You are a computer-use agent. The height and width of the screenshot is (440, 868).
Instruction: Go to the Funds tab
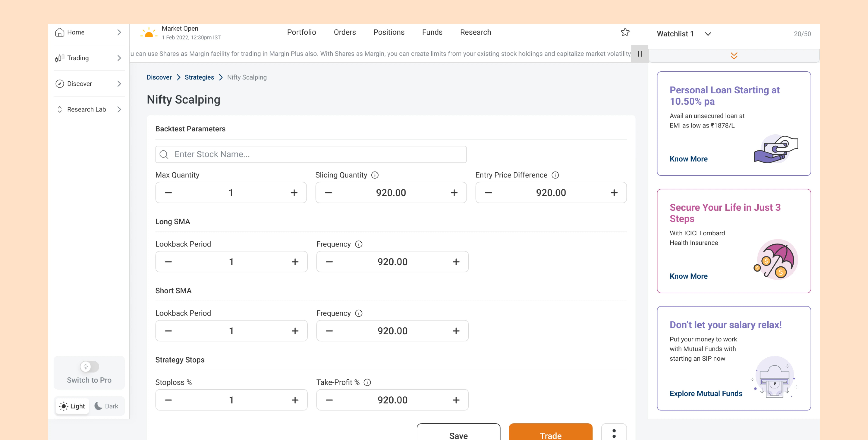tap(432, 32)
